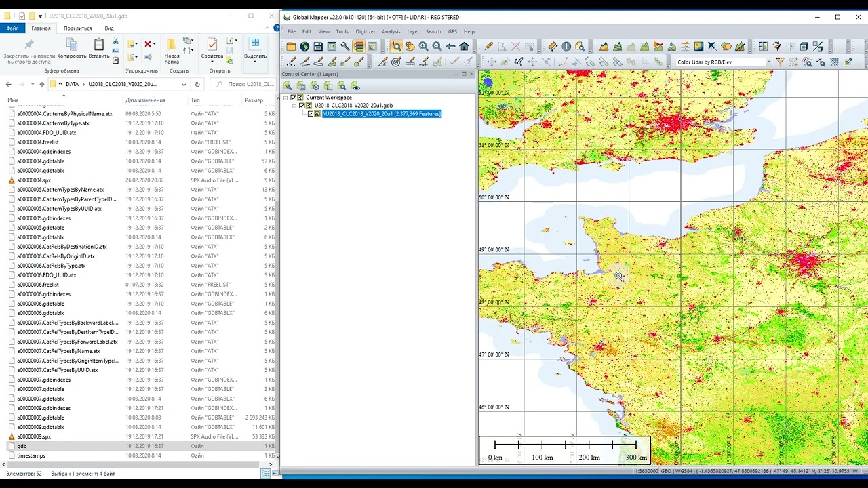
Task: Open the online data globe icon
Action: pyautogui.click(x=304, y=47)
